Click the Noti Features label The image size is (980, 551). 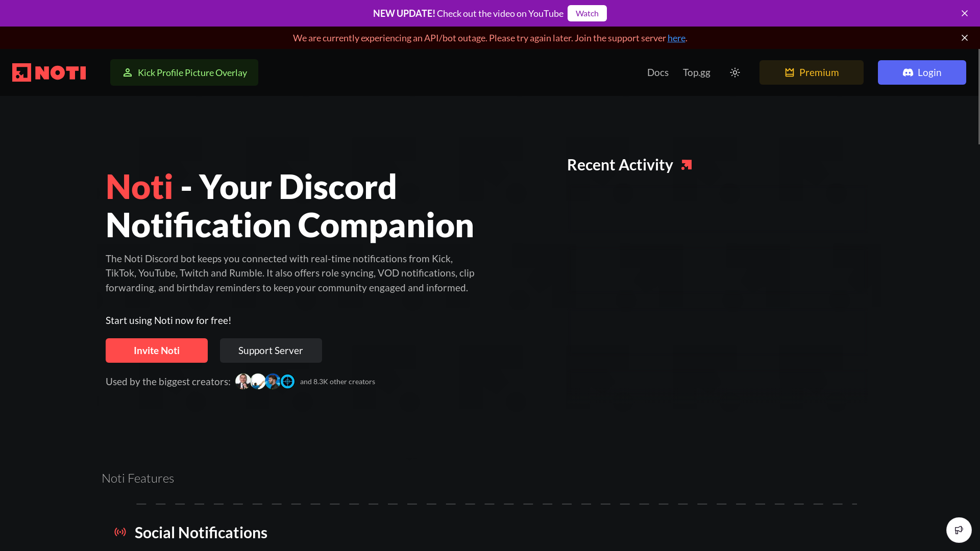138,478
